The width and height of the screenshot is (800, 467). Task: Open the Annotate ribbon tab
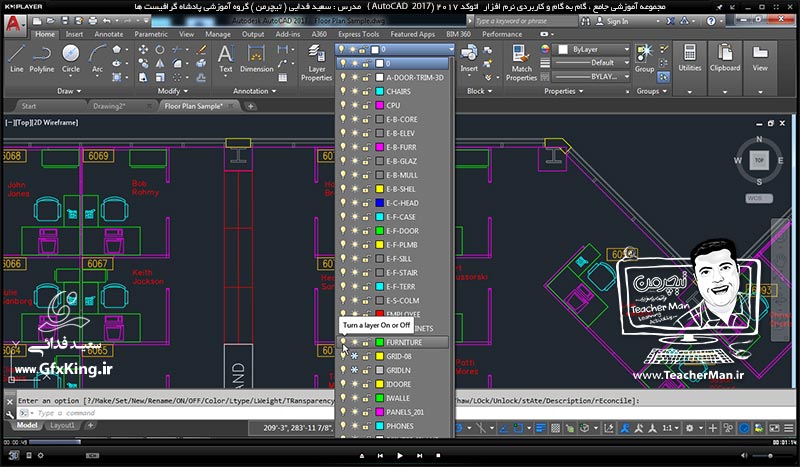point(109,34)
